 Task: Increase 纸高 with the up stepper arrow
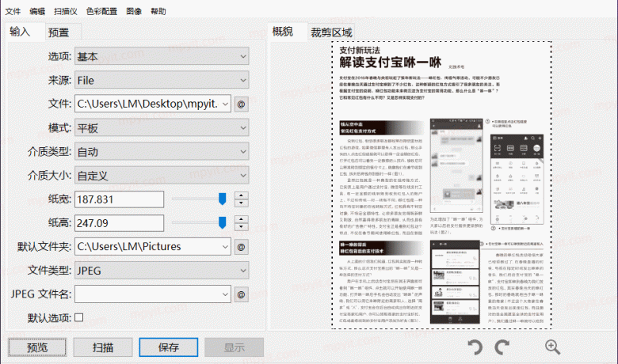(241, 218)
